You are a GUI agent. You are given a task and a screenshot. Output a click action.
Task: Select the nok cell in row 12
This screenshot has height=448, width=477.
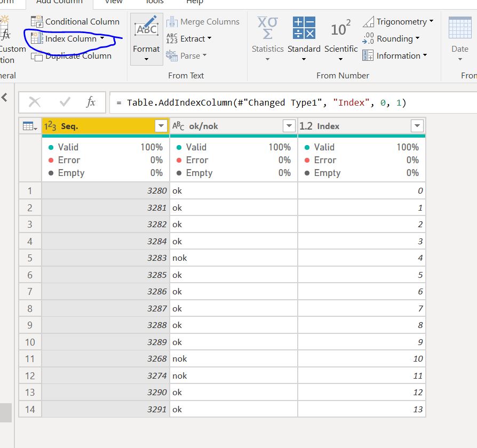click(233, 376)
